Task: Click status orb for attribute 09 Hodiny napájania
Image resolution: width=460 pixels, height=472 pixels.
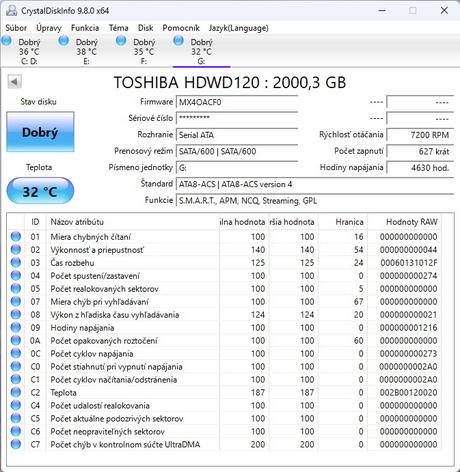Action: click(x=16, y=328)
